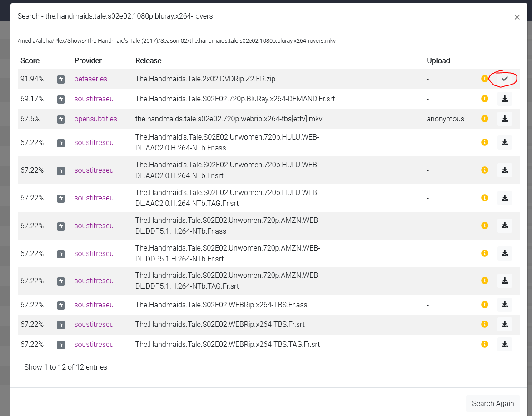Open the betaseries provider link
Image resolution: width=532 pixels, height=416 pixels.
point(90,79)
